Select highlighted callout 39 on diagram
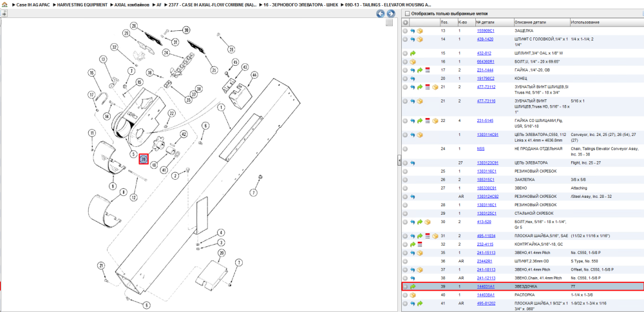The image size is (644, 312). [x=144, y=159]
